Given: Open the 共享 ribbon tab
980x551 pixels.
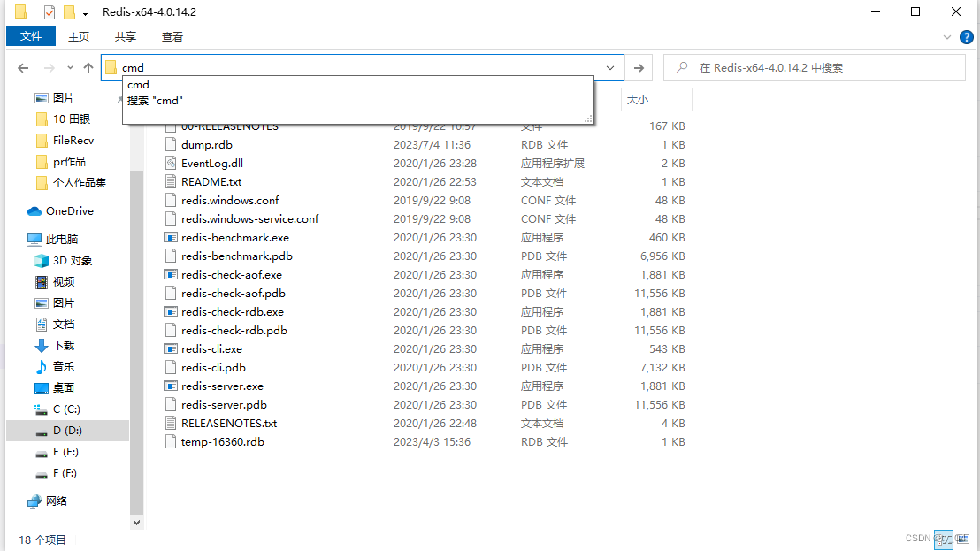Looking at the screenshot, I should pyautogui.click(x=125, y=37).
